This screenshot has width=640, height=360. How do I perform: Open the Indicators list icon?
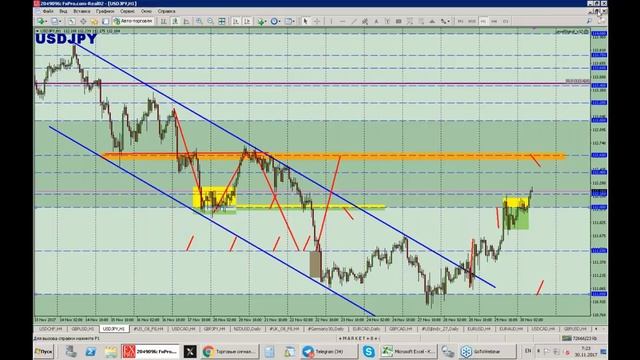[260, 21]
